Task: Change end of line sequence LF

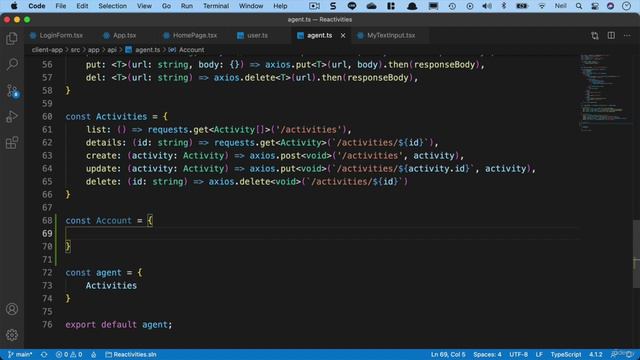Action: (x=539, y=354)
